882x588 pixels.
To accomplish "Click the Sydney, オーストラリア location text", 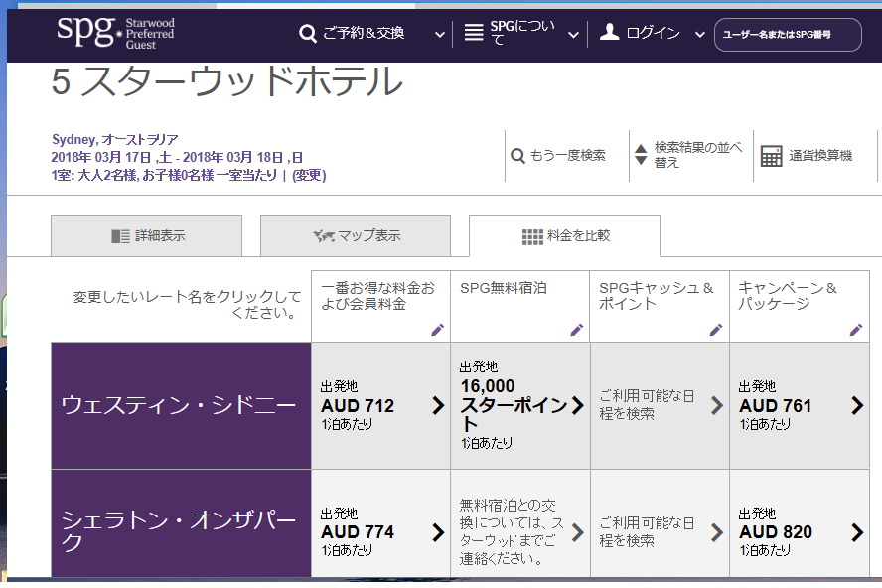I will pyautogui.click(x=115, y=139).
